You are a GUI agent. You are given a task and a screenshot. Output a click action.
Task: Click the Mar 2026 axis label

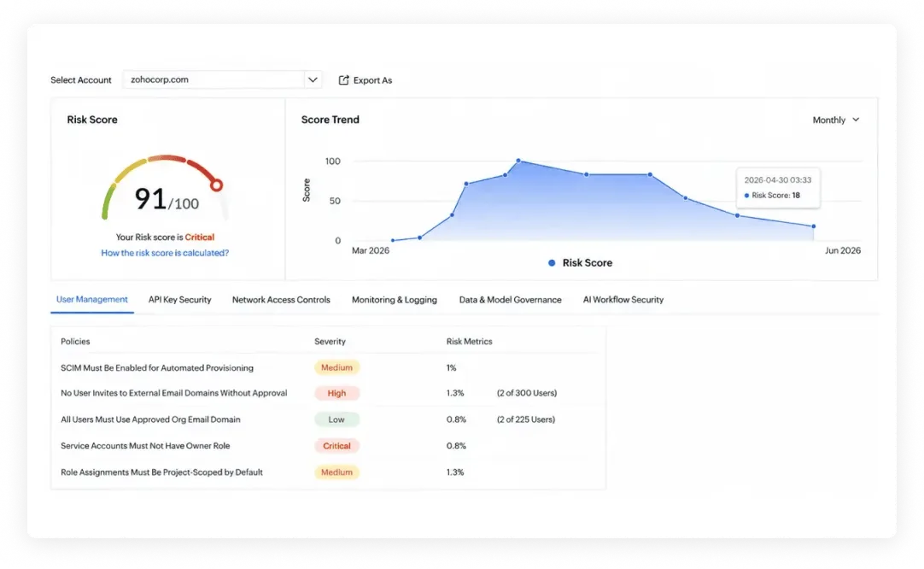click(x=371, y=250)
